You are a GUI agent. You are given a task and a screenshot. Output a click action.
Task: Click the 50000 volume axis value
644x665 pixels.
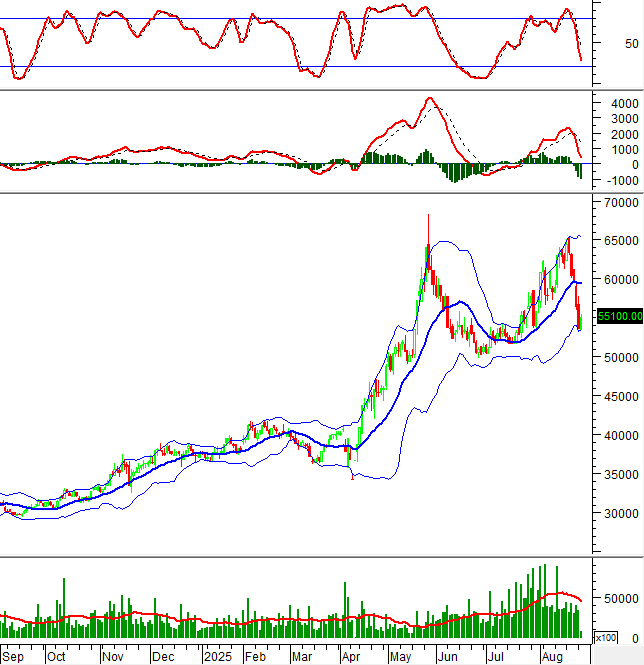(x=622, y=598)
